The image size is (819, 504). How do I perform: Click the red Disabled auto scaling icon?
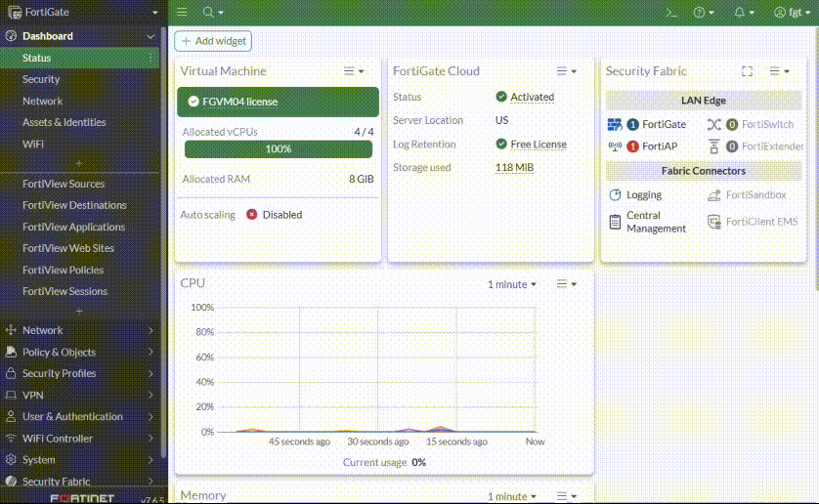coord(252,214)
